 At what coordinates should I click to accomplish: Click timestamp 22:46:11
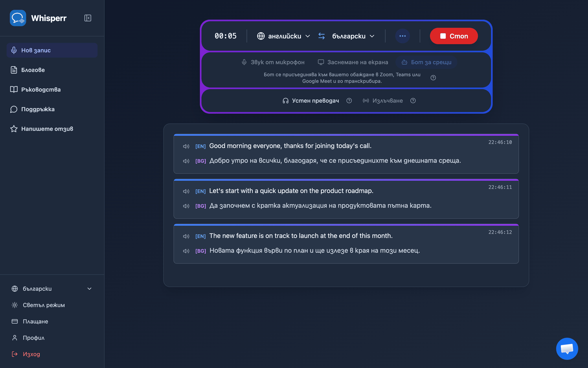pyautogui.click(x=500, y=187)
